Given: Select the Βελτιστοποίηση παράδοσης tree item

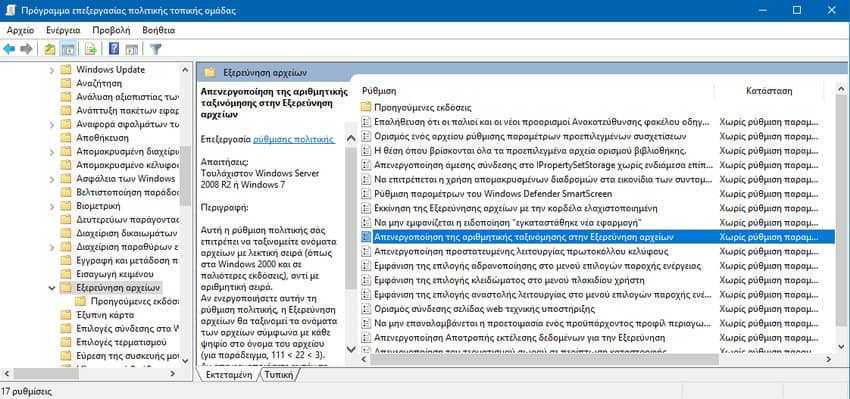Looking at the screenshot, I should (x=127, y=192).
